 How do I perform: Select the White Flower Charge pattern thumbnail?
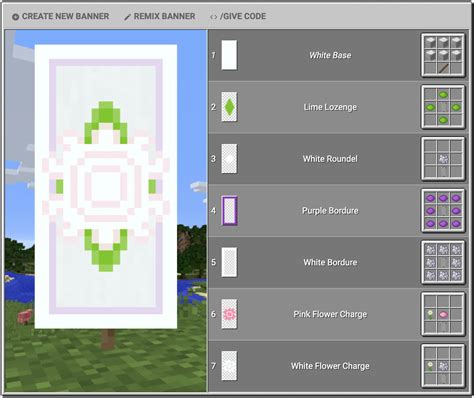pos(229,366)
